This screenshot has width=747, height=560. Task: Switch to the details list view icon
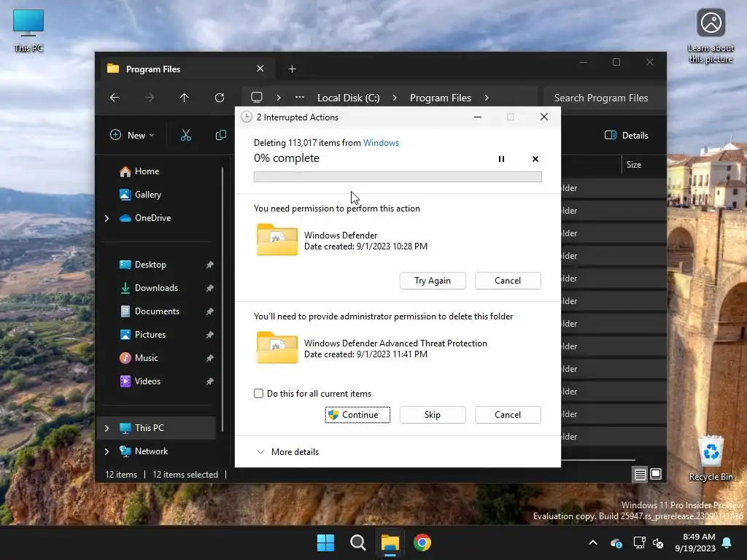tap(640, 474)
